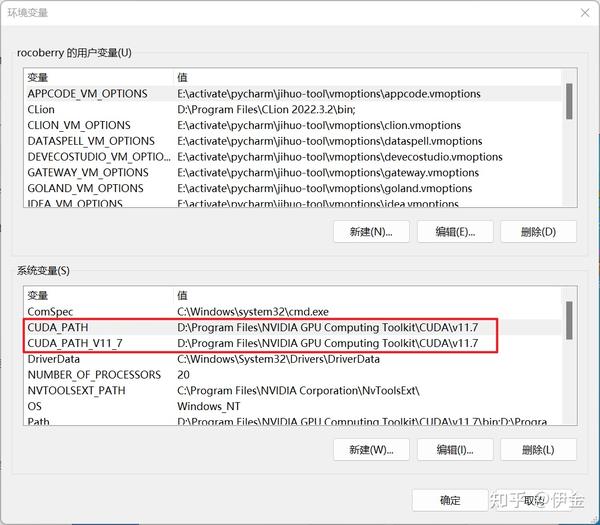
Task: Select the CLION_VM_OPTIONS variable row
Action: (292, 125)
